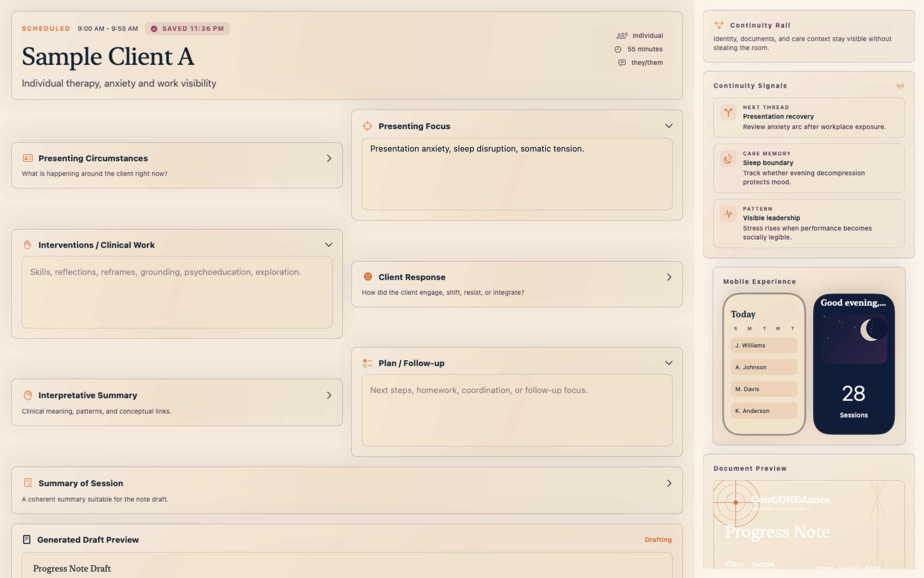Viewport: 924px width, 578px height.
Task: Click the Sample Client A heading
Action: 108,57
